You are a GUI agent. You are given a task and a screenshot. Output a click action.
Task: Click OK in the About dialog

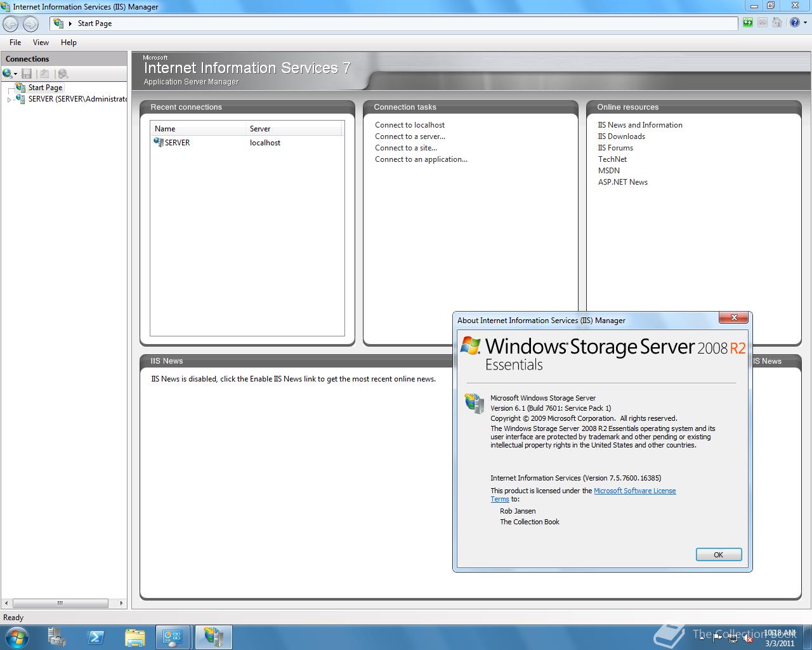pos(718,555)
